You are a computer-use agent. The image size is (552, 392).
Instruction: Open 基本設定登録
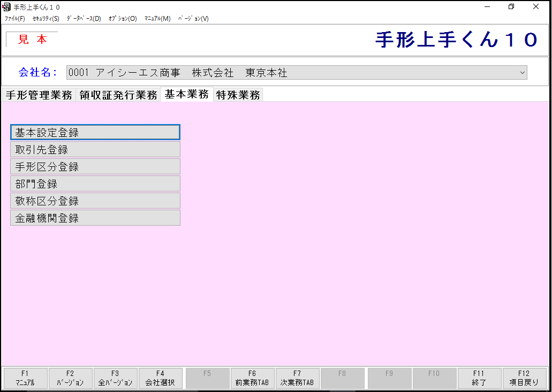95,132
